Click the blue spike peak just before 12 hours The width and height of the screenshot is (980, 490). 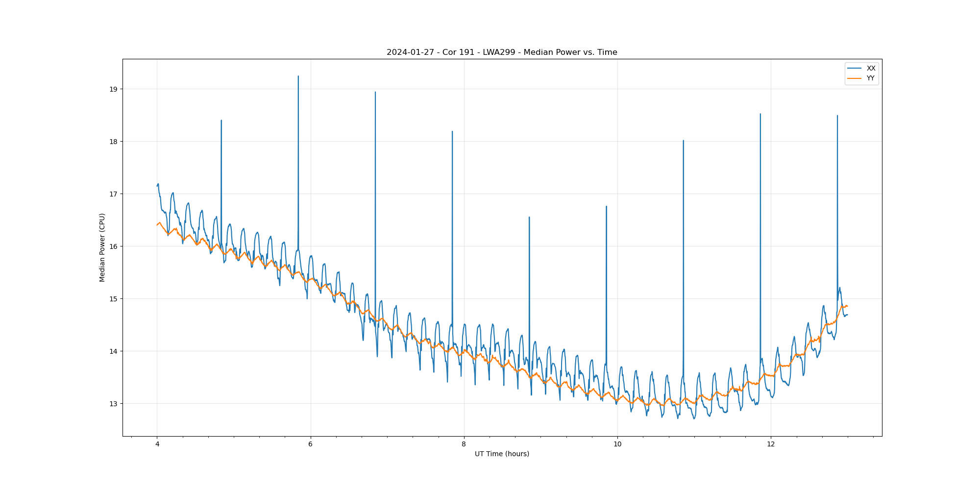(x=760, y=115)
